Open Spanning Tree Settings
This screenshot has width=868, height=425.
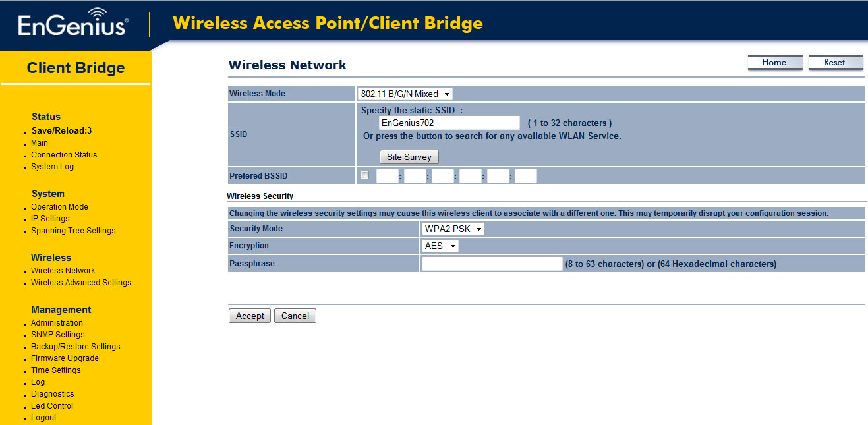coord(73,231)
